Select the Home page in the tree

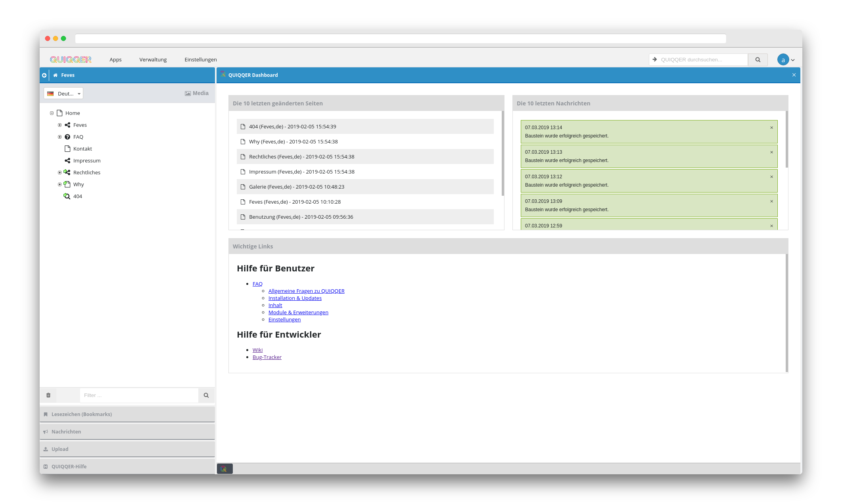point(73,113)
